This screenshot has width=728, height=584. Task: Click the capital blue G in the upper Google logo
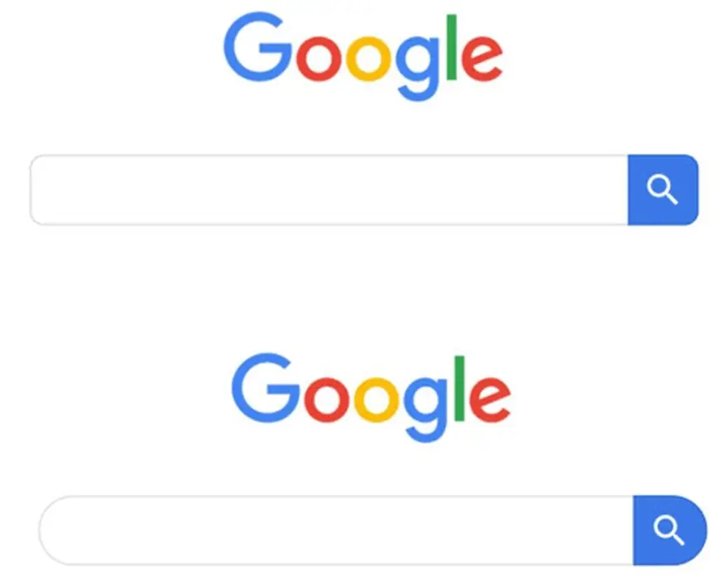pyautogui.click(x=258, y=47)
